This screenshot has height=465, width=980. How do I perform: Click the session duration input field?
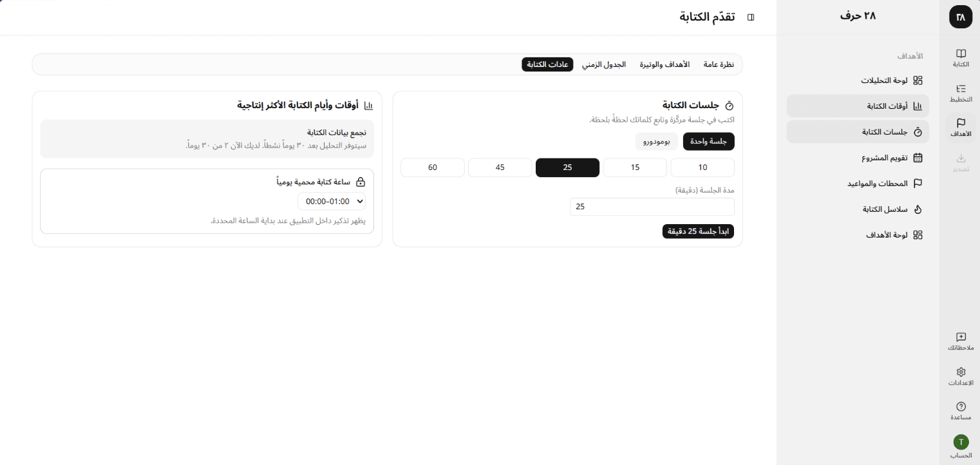tap(652, 207)
